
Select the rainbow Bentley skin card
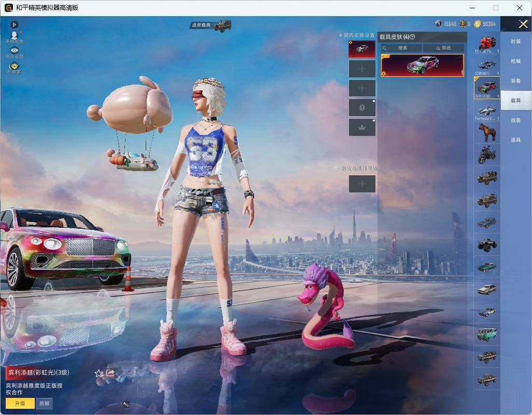(x=423, y=65)
